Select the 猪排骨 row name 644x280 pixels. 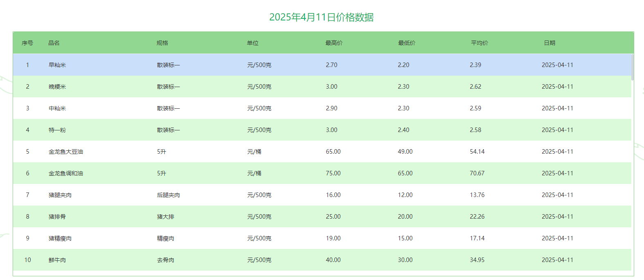coord(57,217)
